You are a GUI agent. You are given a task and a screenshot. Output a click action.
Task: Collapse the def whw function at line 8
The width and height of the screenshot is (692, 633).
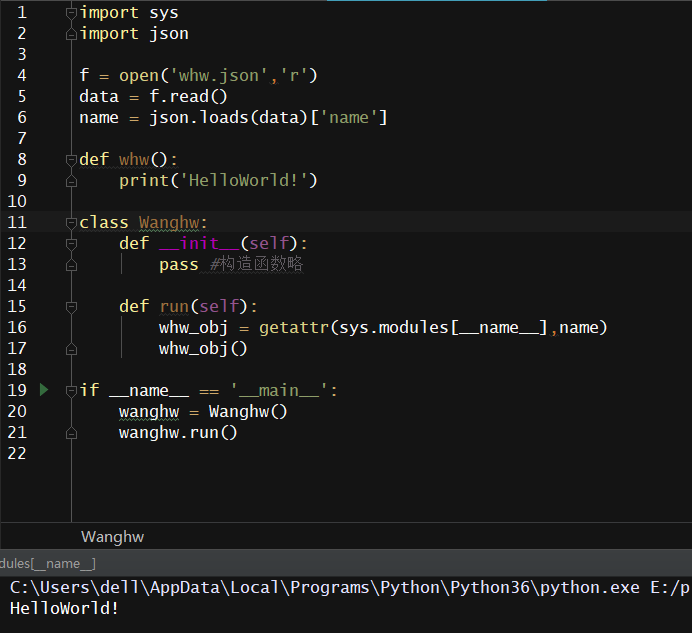[x=71, y=159]
